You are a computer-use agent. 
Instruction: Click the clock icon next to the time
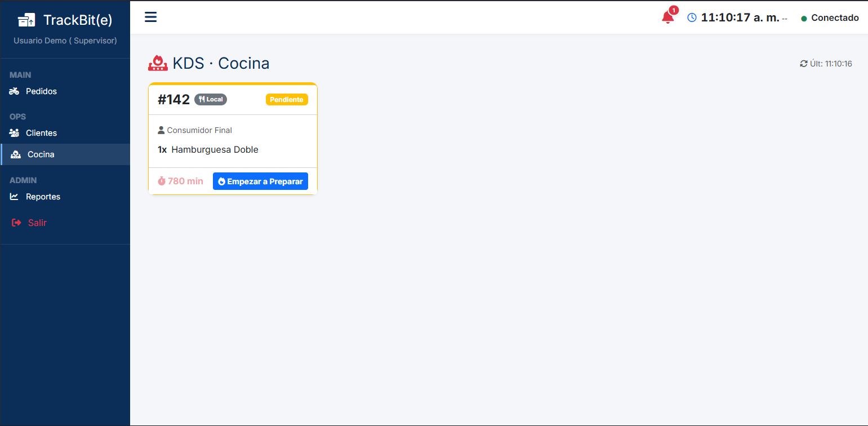click(692, 17)
